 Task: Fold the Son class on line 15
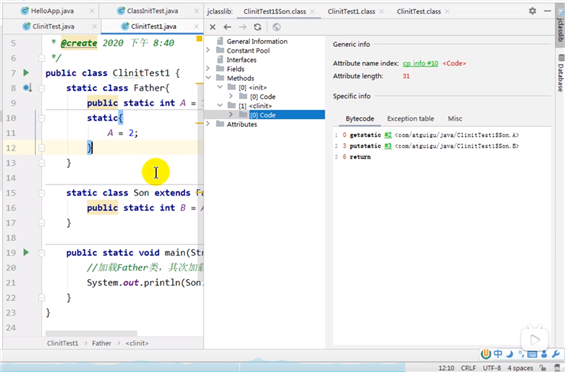pyautogui.click(x=41, y=193)
